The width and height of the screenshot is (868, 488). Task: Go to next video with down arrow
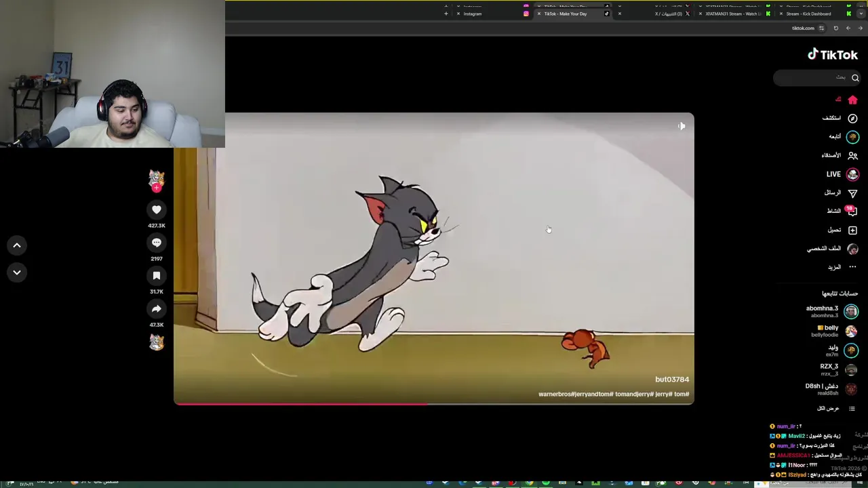(x=17, y=272)
